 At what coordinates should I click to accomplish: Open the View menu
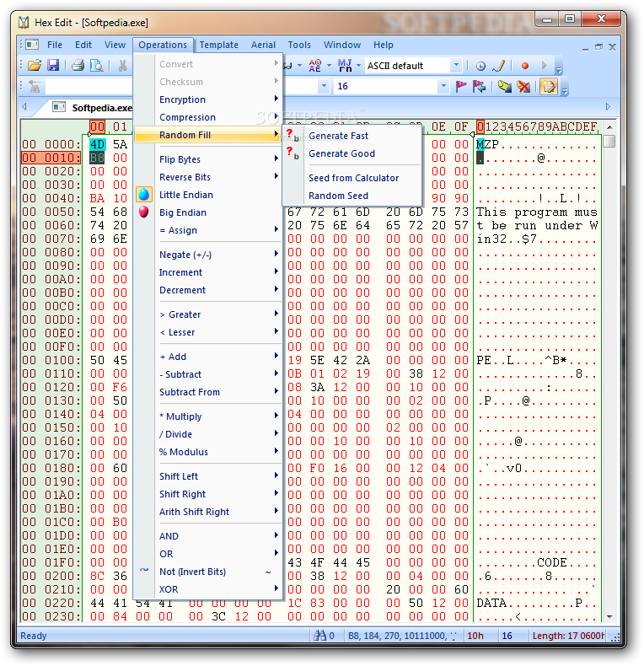point(115,45)
